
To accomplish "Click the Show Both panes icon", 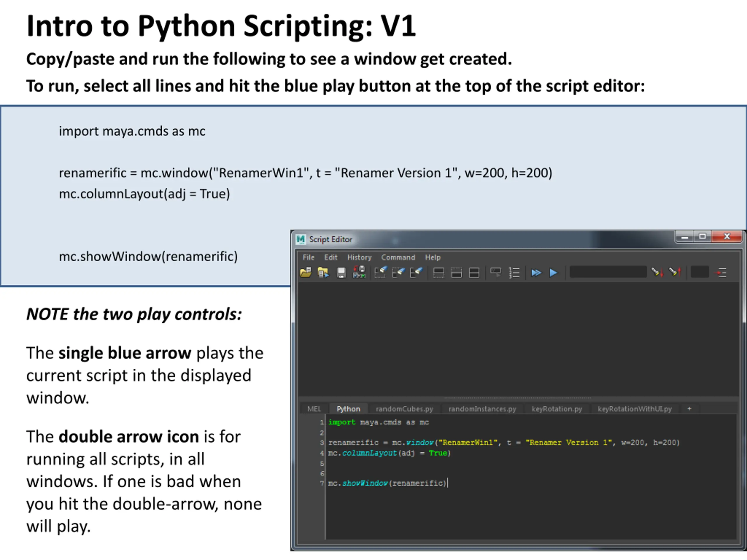I will coord(474,273).
